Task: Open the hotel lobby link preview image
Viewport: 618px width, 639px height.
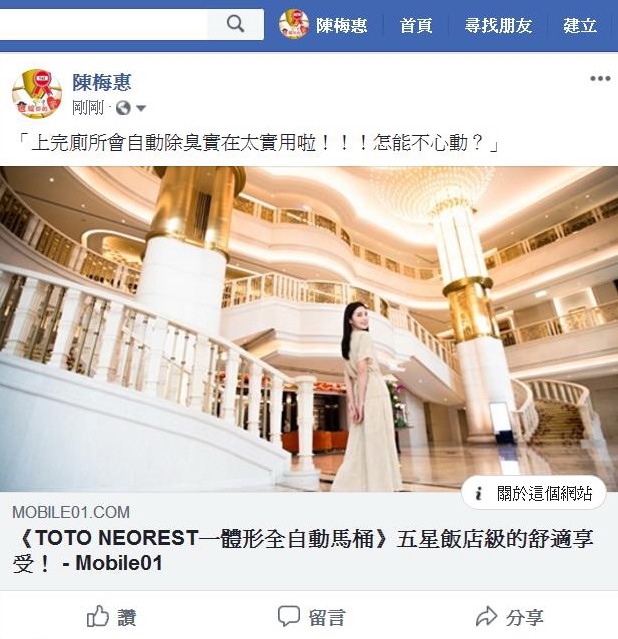Action: (309, 329)
